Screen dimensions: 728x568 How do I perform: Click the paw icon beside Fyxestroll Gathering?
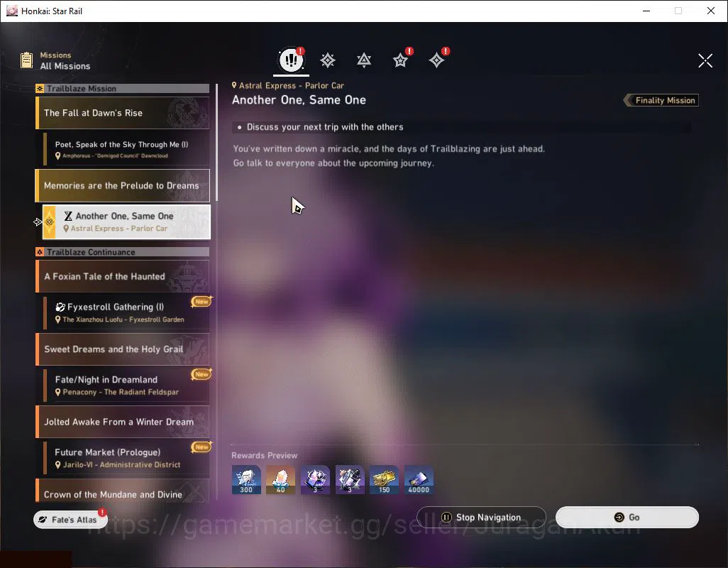click(x=60, y=307)
